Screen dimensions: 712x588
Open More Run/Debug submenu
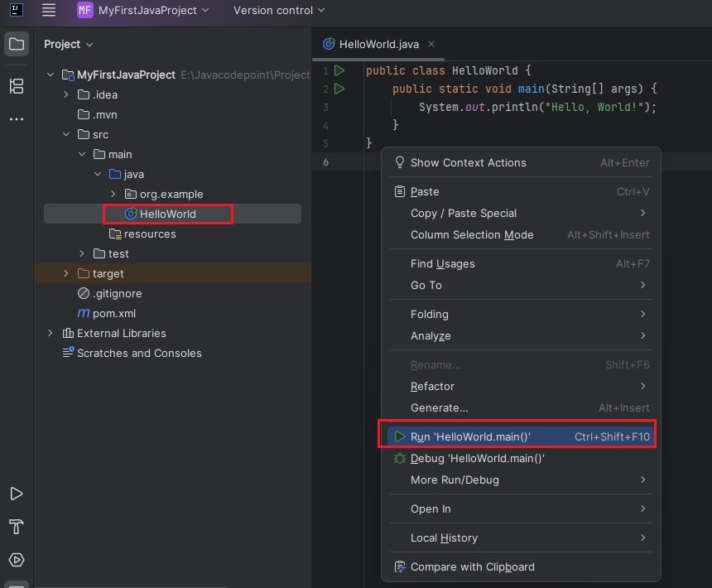pyautogui.click(x=521, y=480)
